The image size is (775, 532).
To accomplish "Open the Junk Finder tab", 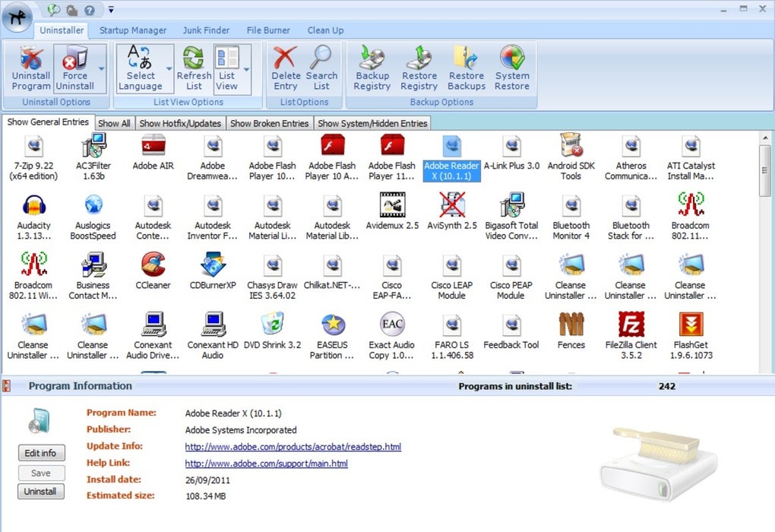I will (206, 30).
